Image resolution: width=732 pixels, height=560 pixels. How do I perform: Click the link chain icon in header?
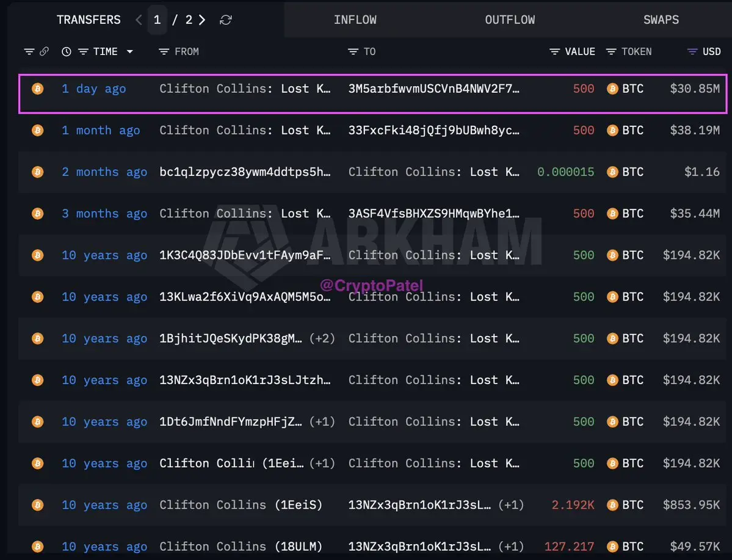coord(44,51)
